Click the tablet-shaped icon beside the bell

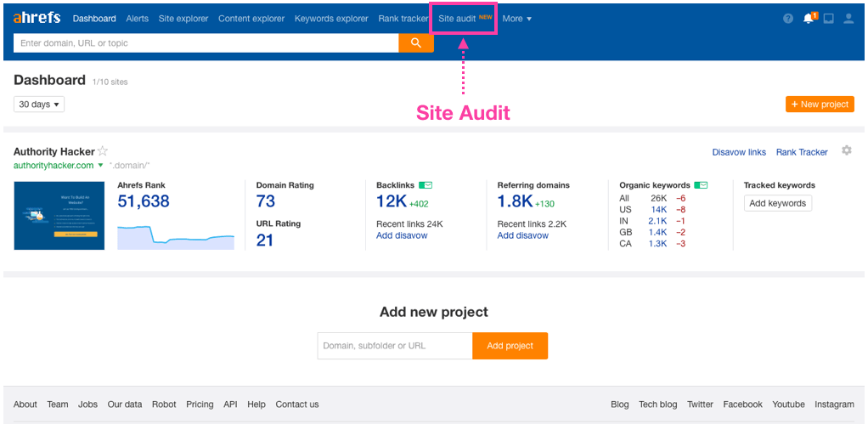pyautogui.click(x=828, y=18)
